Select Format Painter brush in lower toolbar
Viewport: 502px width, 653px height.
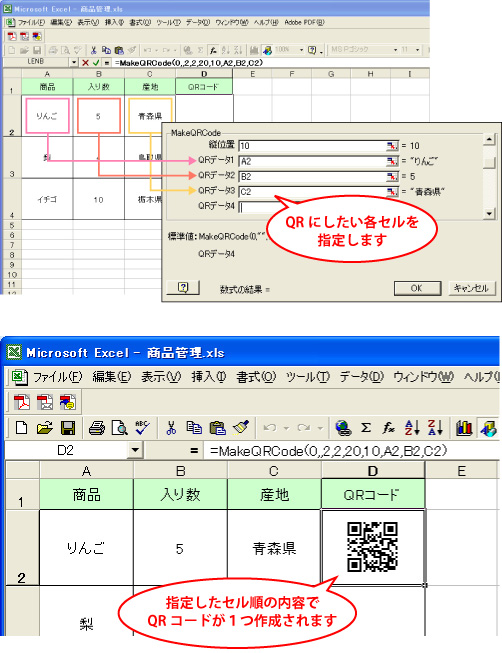pos(241,428)
